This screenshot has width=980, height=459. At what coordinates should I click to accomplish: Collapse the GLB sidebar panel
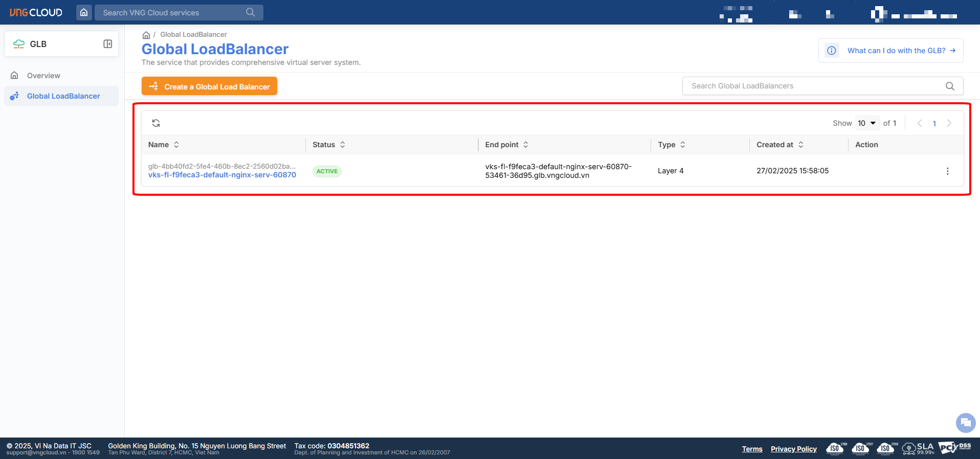[108, 44]
